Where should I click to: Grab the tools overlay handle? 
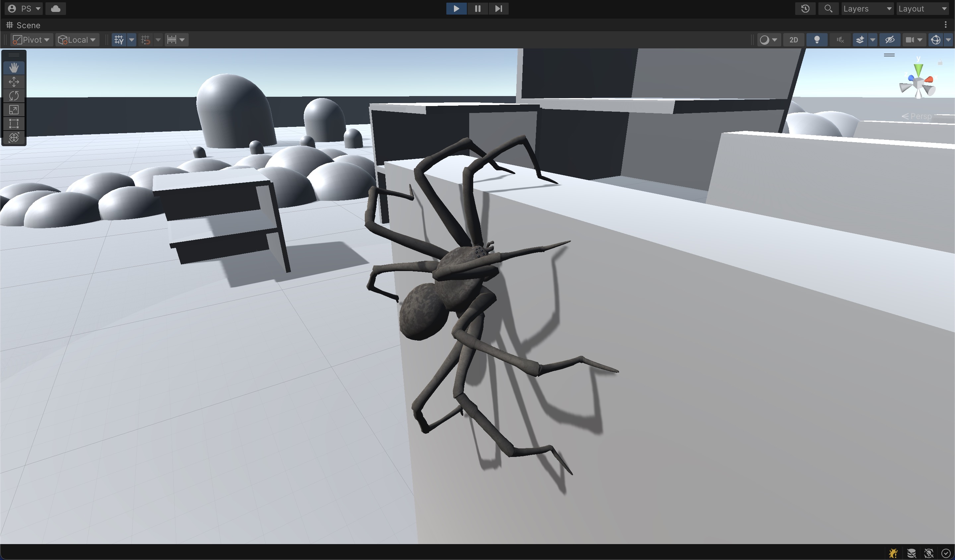14,55
